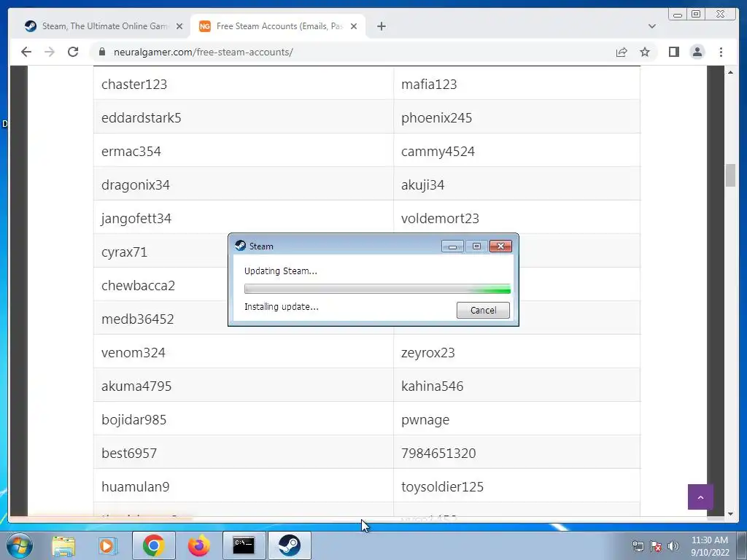Screen dimensions: 747x560
Task: Select the bojidar985 cell
Action: coord(244,419)
